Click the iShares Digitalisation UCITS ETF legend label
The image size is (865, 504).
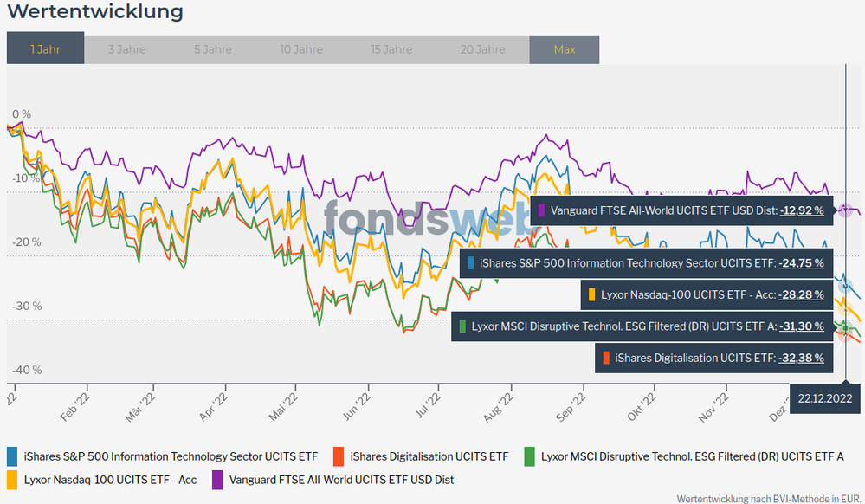[429, 456]
